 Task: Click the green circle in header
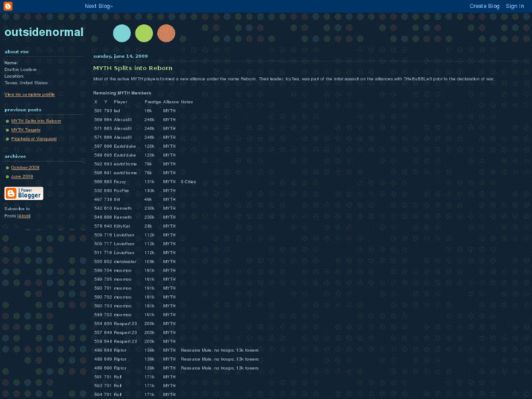144,33
